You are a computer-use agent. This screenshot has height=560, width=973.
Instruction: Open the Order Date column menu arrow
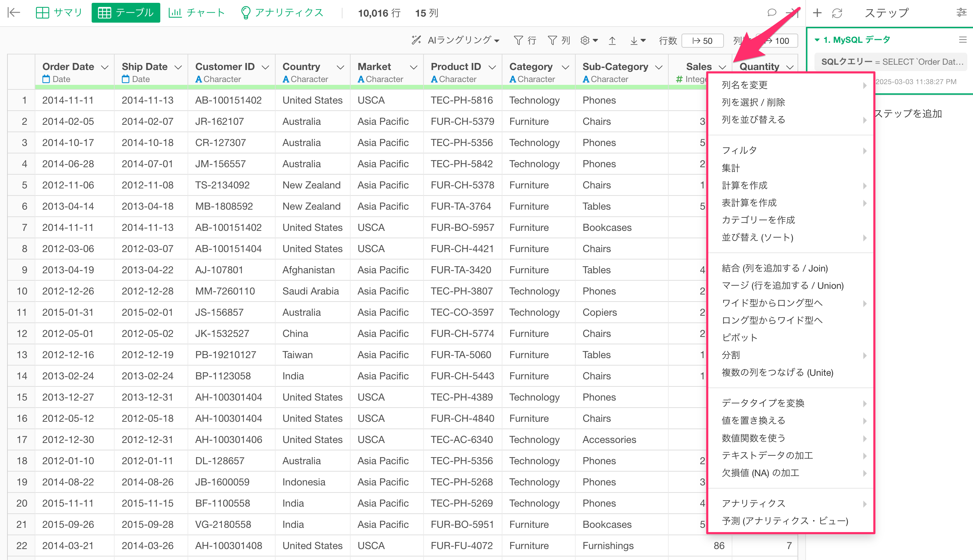point(105,67)
